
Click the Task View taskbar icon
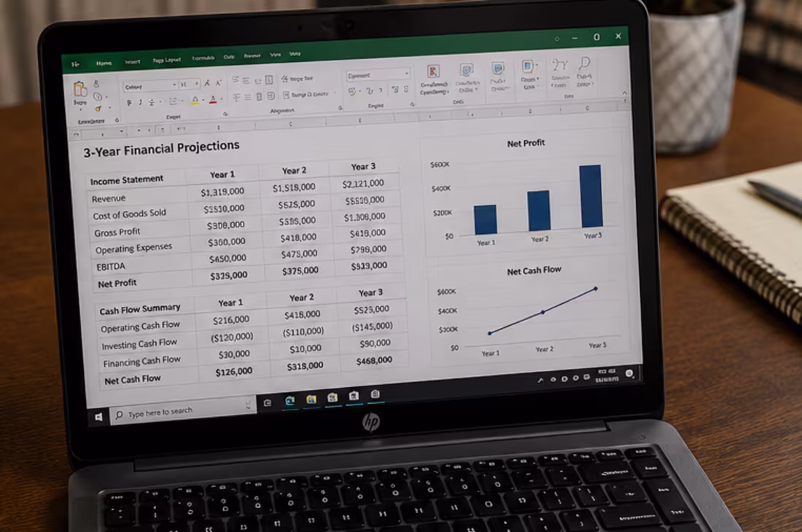pyautogui.click(x=268, y=403)
